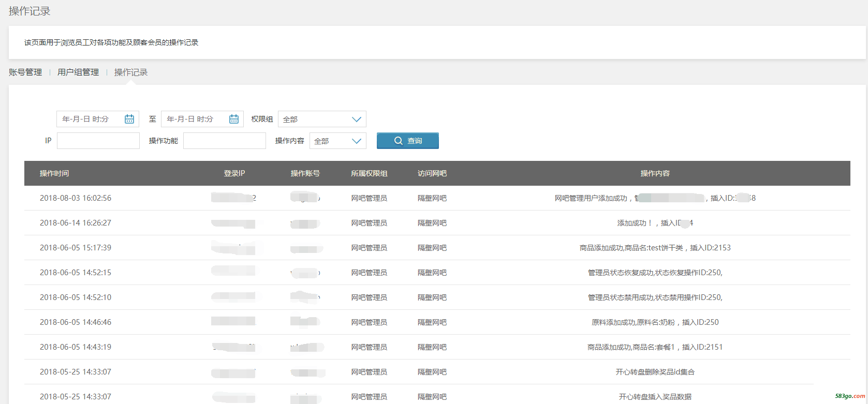Screen dimensions: 868x404
Task: Switch to the 用户组管理 tab
Action: 78,72
